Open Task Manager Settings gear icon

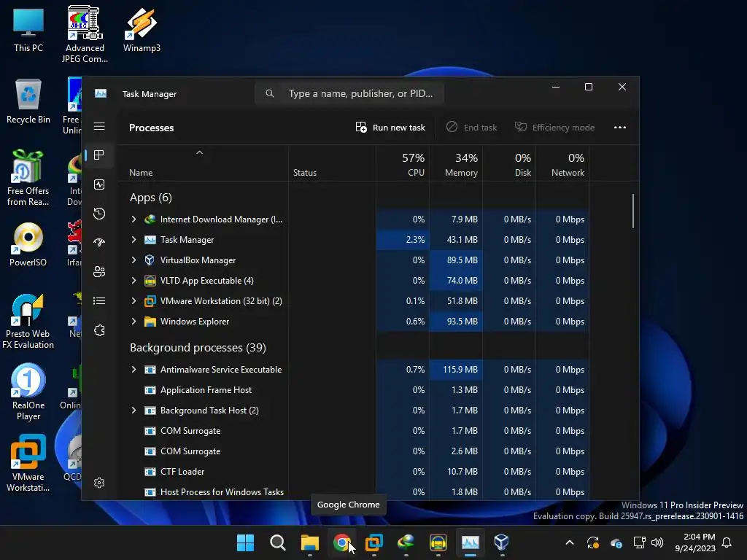point(99,483)
